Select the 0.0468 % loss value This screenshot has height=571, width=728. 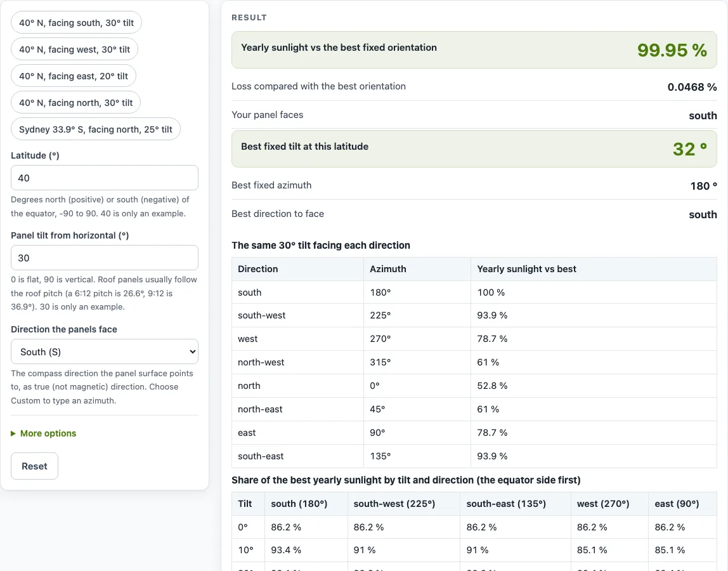click(x=692, y=87)
